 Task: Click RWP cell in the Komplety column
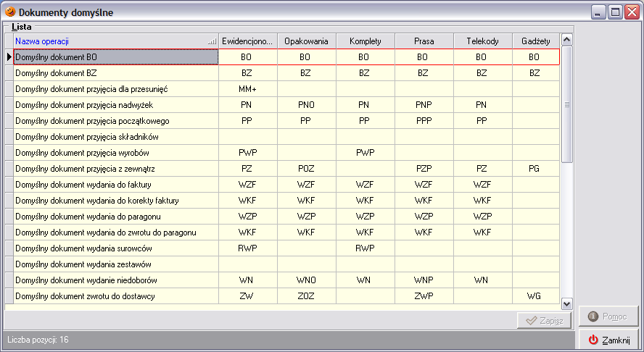[x=366, y=248]
